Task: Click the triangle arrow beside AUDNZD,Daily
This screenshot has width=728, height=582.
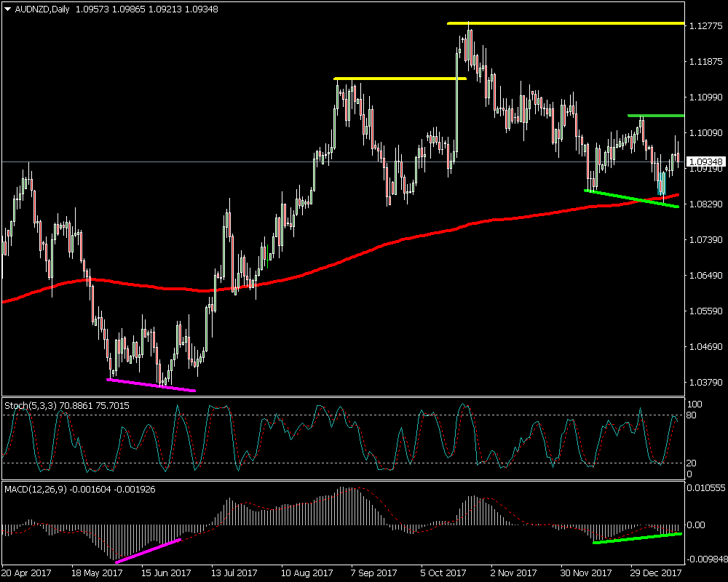Action: click(8, 9)
